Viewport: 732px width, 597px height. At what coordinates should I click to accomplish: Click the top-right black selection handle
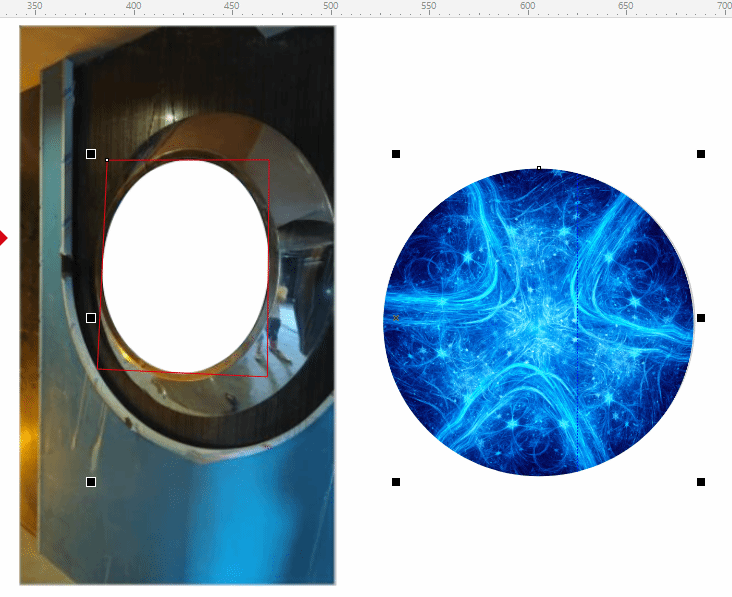click(701, 154)
